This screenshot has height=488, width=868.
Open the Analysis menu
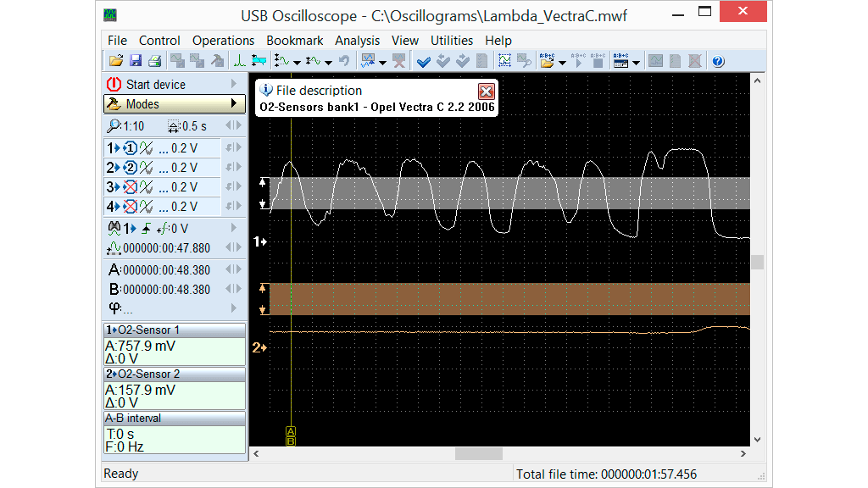pos(357,40)
